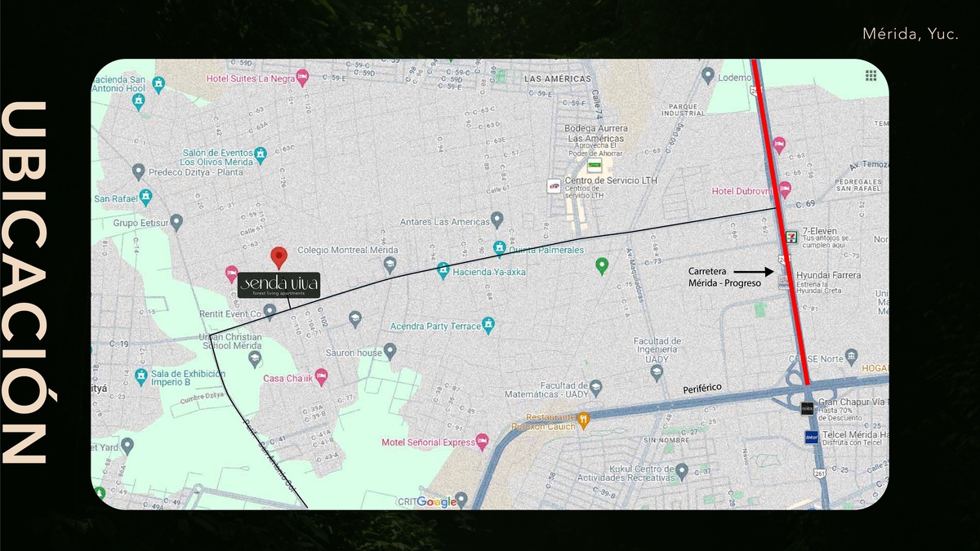Select the Acendra Party Terrace marker
Image resolution: width=980 pixels, height=551 pixels.
coord(489,326)
